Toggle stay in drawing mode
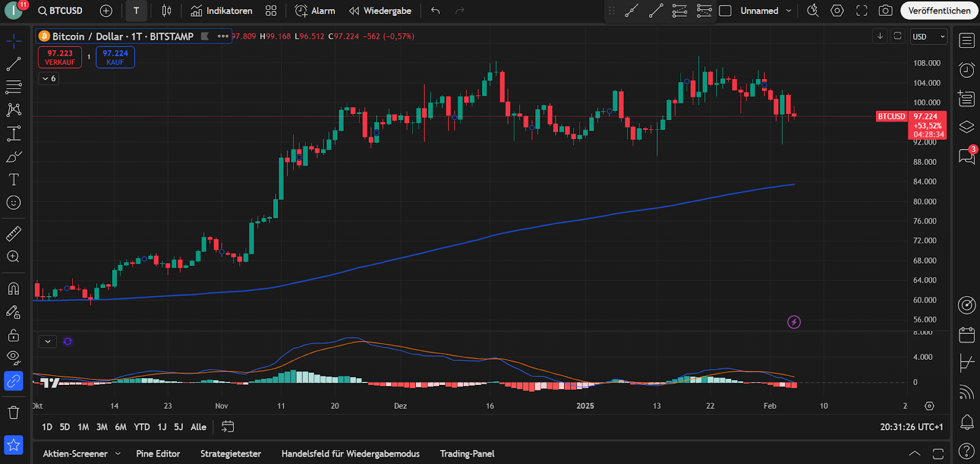Viewport: 980px width, 464px height. (x=13, y=312)
